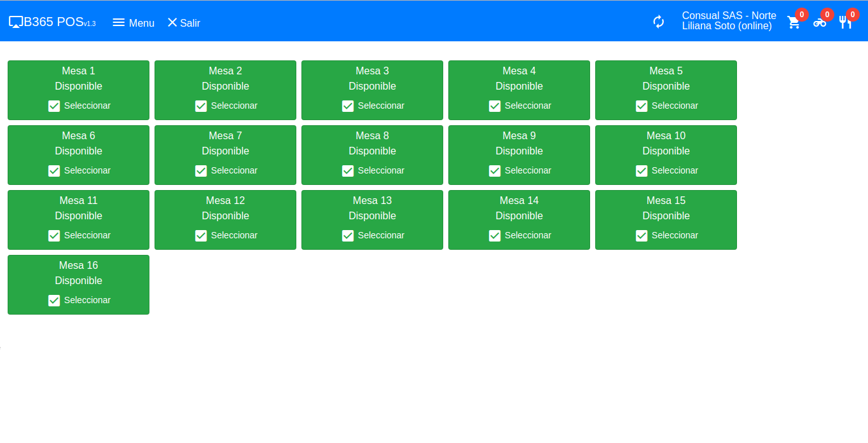The width and height of the screenshot is (868, 443).
Task: Click the Mesa 10 title text
Action: pyautogui.click(x=666, y=136)
